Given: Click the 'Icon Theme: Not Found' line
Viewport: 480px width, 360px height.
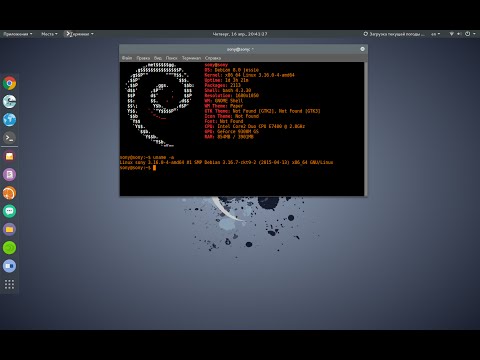Looking at the screenshot, I should point(232,116).
